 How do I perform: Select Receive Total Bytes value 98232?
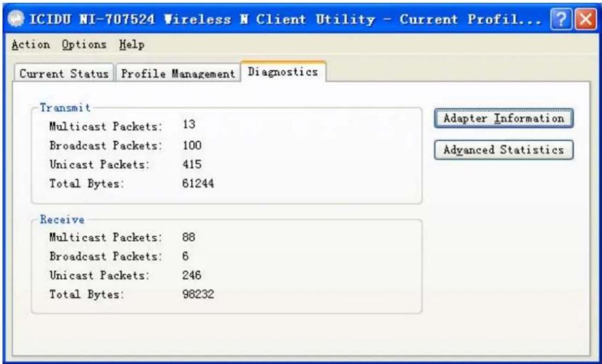pyautogui.click(x=198, y=294)
